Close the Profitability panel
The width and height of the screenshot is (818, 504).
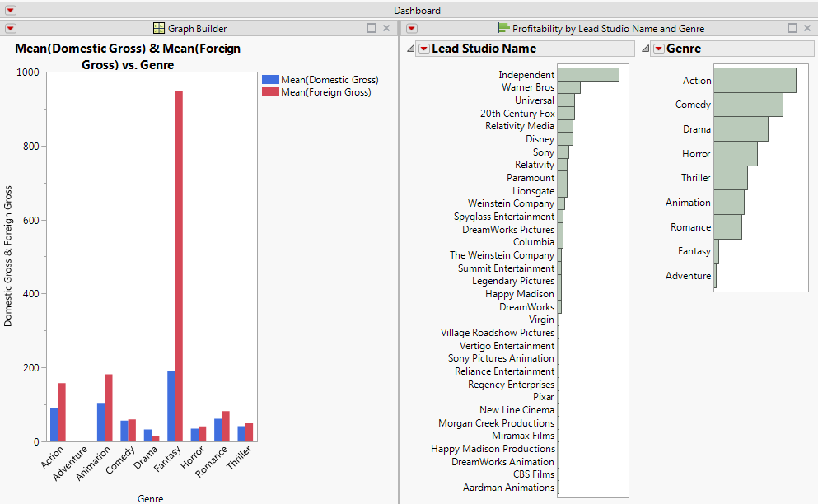pos(807,28)
